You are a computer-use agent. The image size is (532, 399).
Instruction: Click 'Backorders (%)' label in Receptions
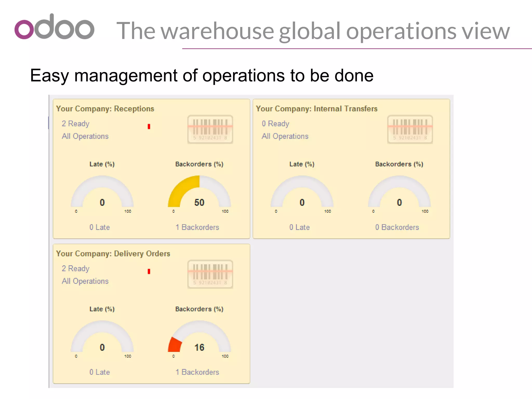pos(199,164)
